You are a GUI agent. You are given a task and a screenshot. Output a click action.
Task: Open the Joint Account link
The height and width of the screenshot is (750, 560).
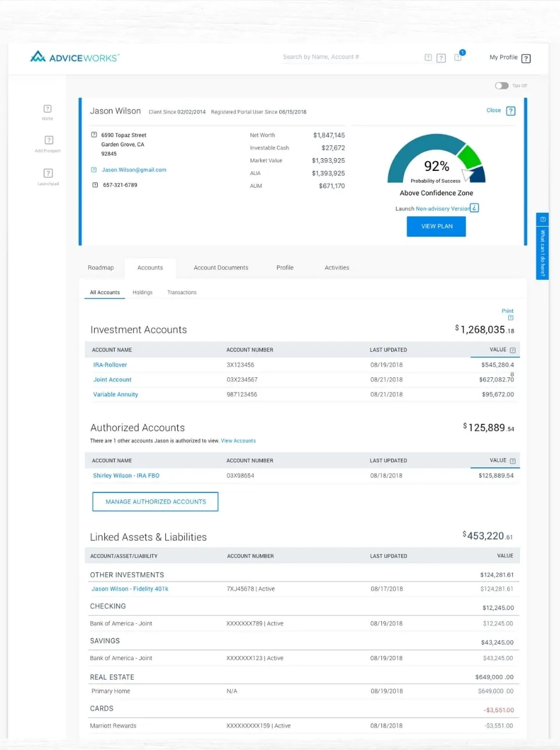pyautogui.click(x=112, y=380)
